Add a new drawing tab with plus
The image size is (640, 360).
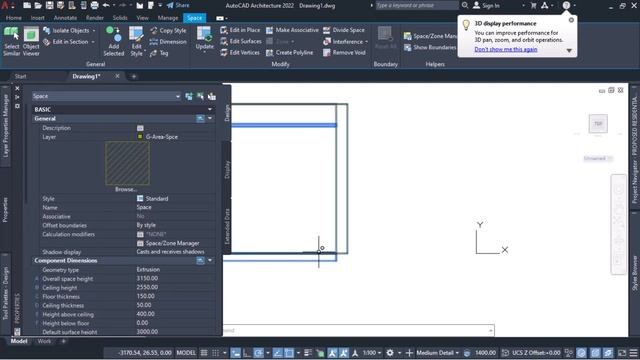click(x=133, y=76)
